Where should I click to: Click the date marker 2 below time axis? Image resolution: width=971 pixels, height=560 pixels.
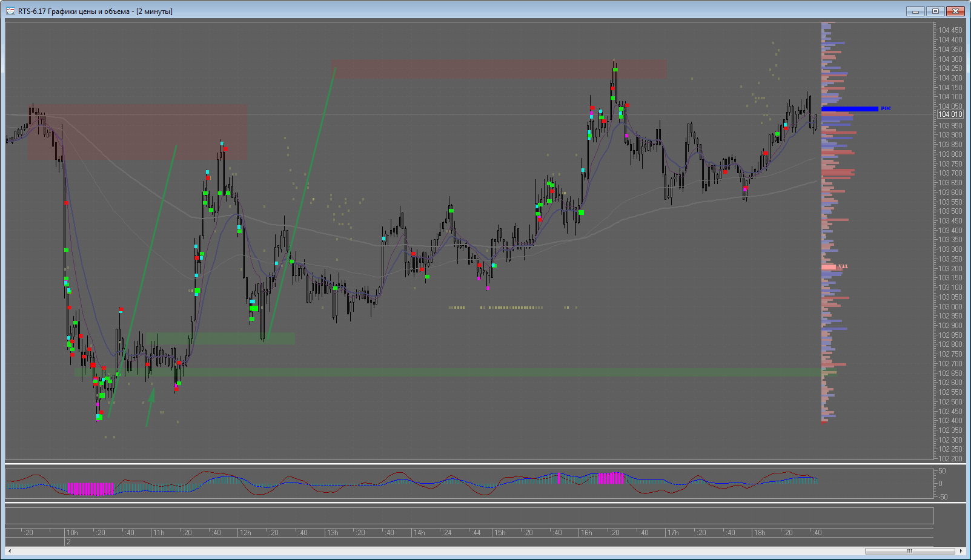(x=68, y=542)
